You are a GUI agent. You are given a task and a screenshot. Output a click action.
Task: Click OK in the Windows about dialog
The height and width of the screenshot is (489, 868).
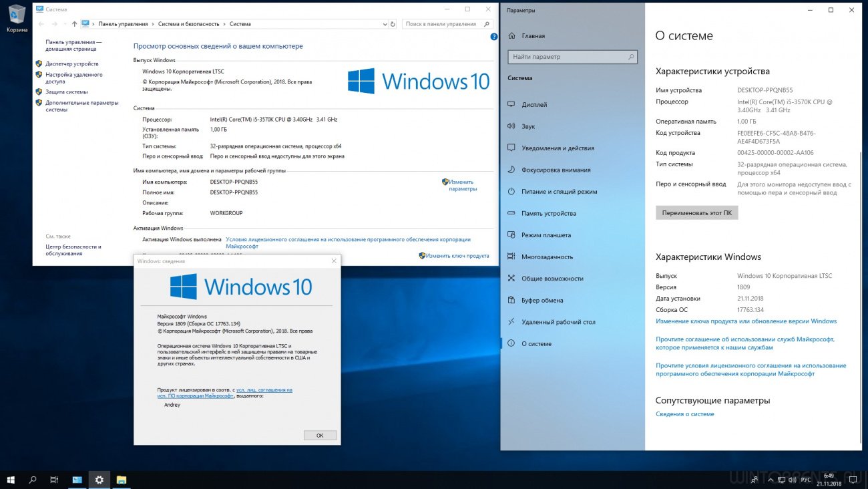pyautogui.click(x=320, y=435)
